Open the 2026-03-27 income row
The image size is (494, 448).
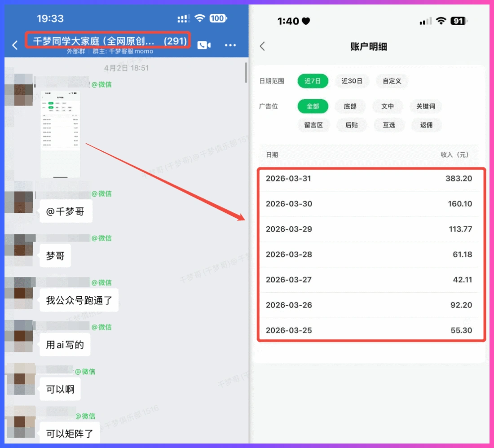pyautogui.click(x=369, y=280)
